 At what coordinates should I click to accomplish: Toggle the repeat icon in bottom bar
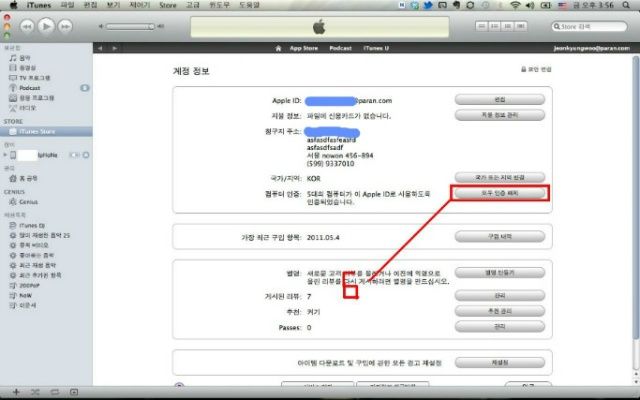[54, 392]
